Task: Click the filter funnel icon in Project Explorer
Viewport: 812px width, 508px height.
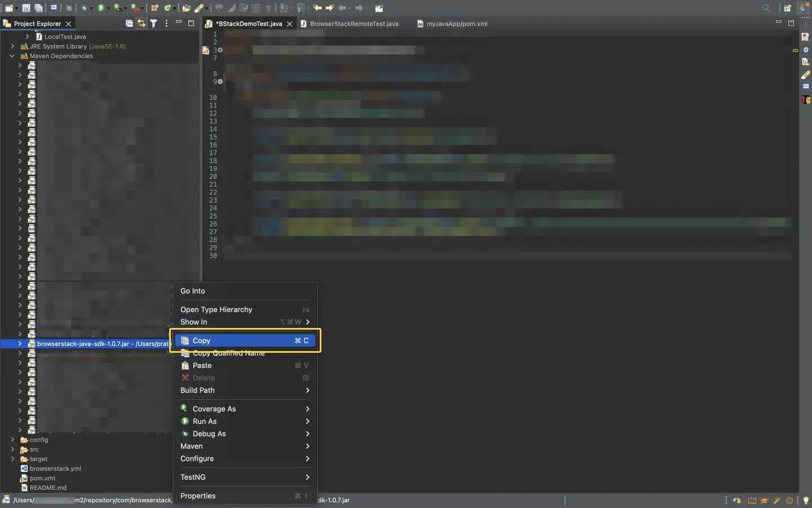Action: pyautogui.click(x=153, y=23)
